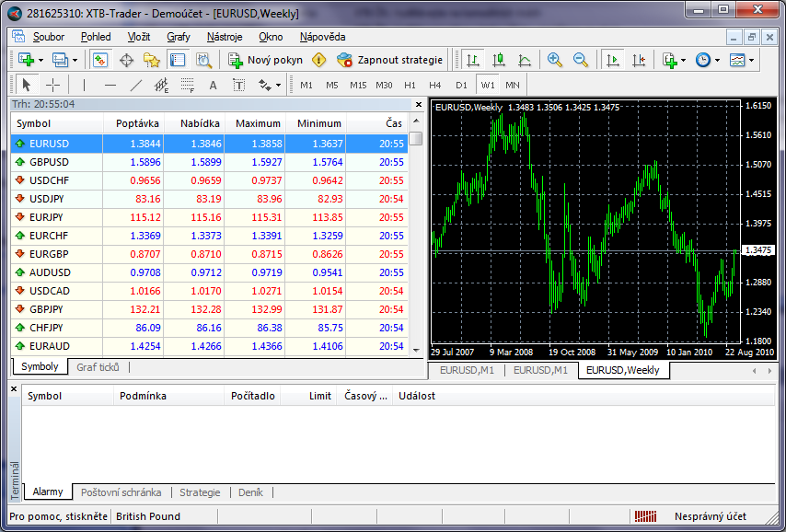Click the application icon left of Soubor
Viewport: 786px width, 532px height.
[18, 36]
